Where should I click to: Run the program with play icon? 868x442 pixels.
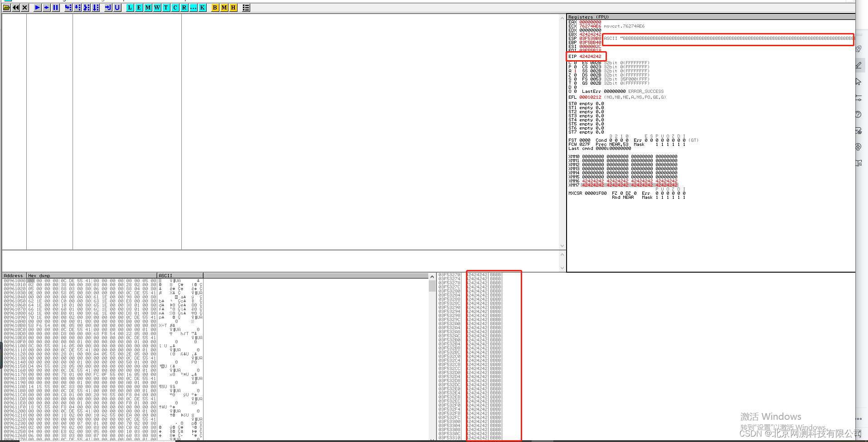(x=38, y=8)
